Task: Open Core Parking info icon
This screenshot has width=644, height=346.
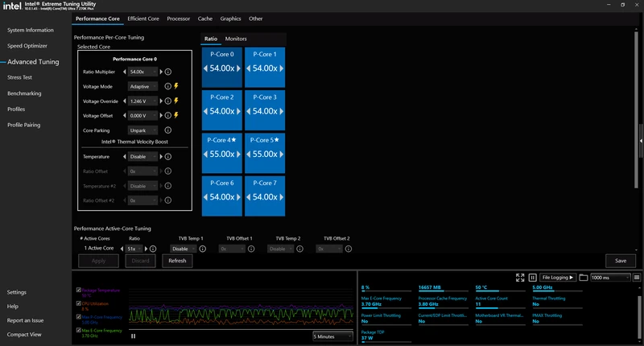Action: tap(168, 130)
